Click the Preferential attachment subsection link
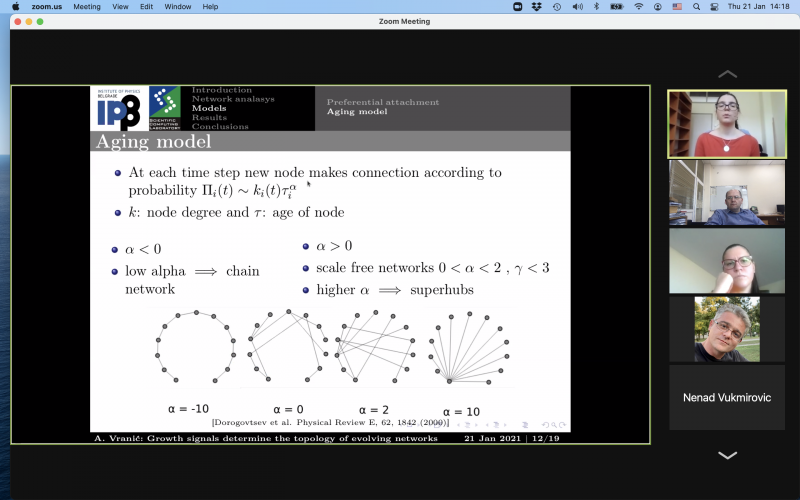The width and height of the screenshot is (800, 500). (383, 102)
